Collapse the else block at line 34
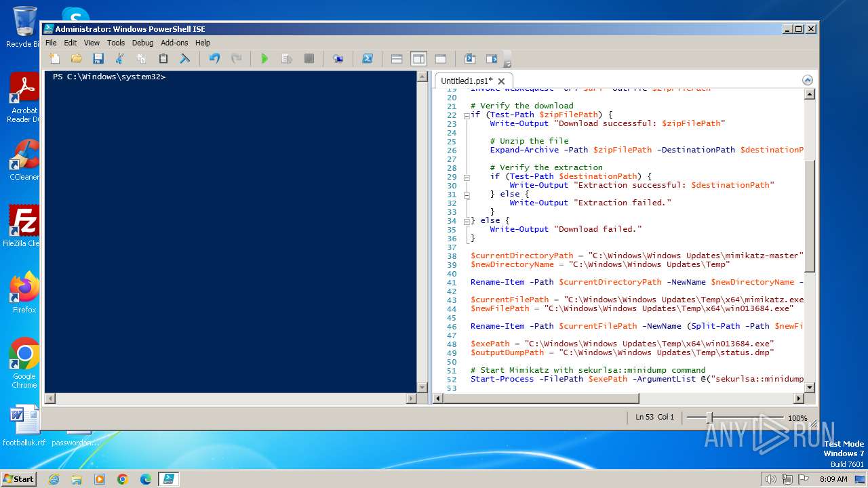This screenshot has height=488, width=868. [467, 221]
